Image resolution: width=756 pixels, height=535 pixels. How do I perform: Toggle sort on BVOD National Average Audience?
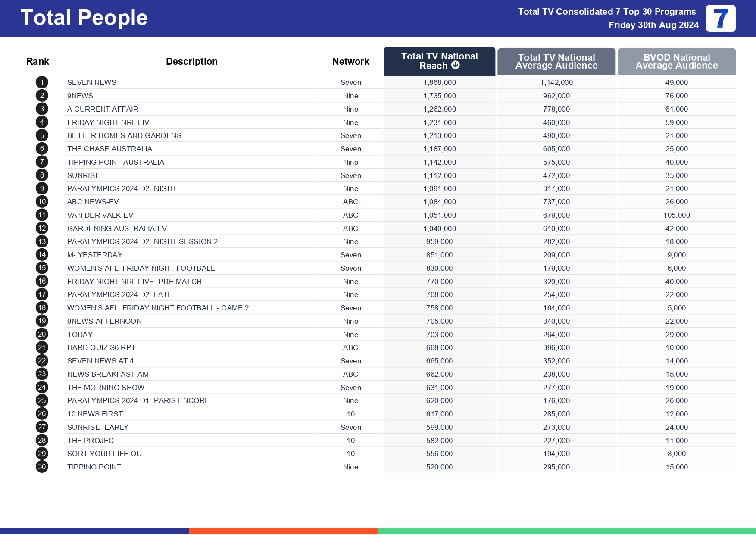tap(676, 61)
